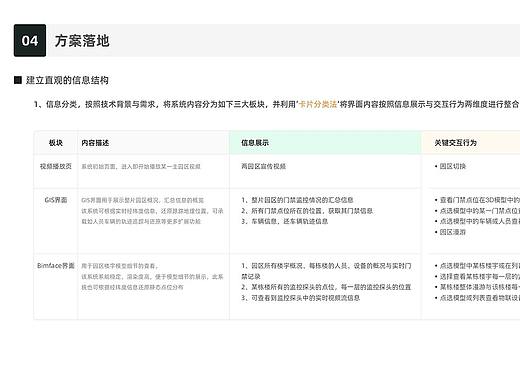The height and width of the screenshot is (390, 520).
Task: Click '用于园区楼宇模型细节的查看' description line
Action: (120, 266)
